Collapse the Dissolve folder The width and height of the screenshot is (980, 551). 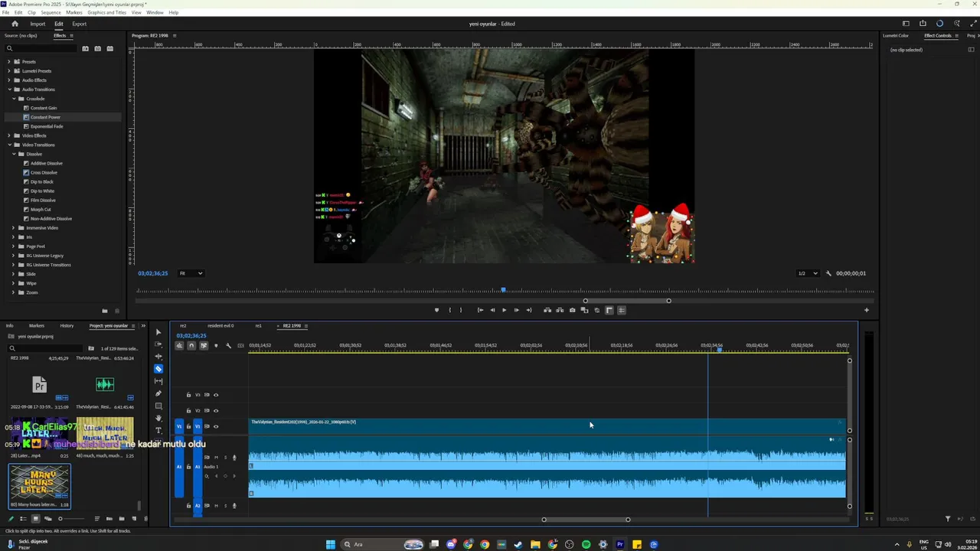14,154
